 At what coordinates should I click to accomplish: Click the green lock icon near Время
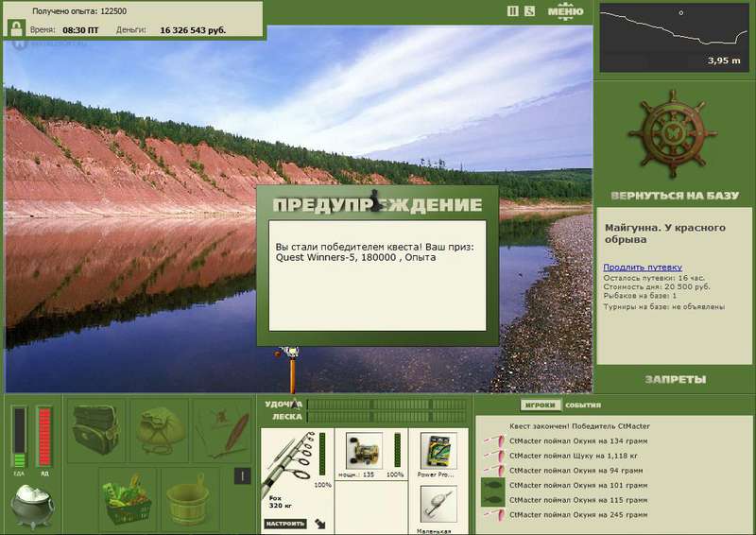[17, 28]
